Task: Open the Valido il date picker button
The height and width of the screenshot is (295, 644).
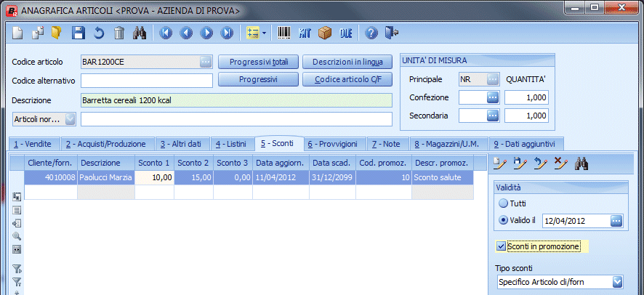Action: tap(616, 221)
